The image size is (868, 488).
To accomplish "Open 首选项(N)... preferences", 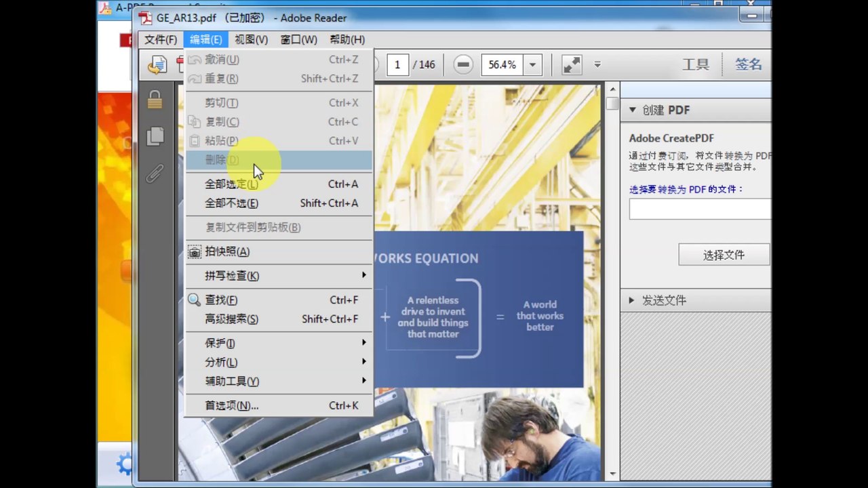I will 279,406.
